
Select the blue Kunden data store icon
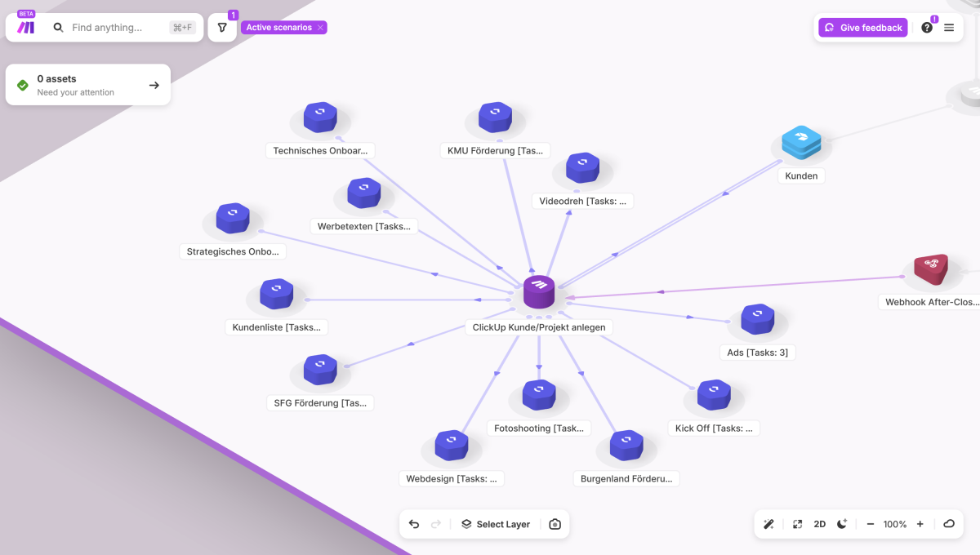[x=801, y=143]
